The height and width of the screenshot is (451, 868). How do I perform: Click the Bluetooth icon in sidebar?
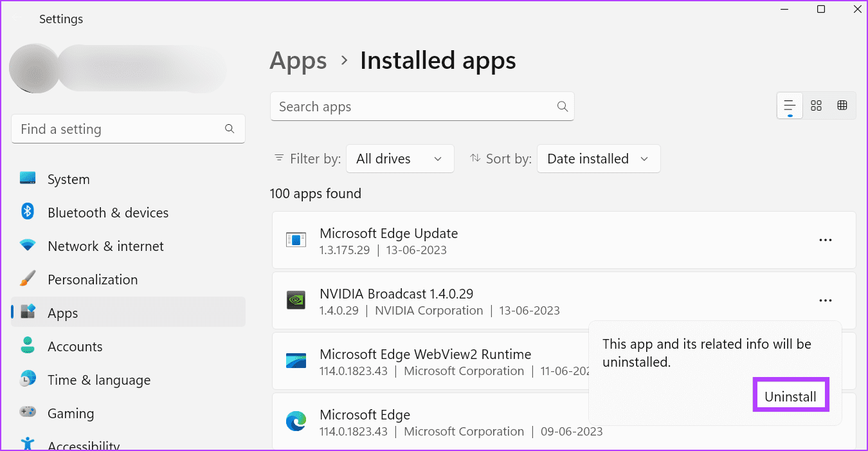pos(28,211)
